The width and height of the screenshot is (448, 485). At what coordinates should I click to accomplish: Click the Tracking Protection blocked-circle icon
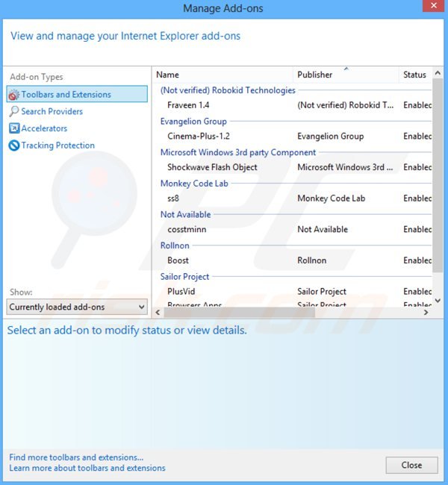click(x=14, y=145)
